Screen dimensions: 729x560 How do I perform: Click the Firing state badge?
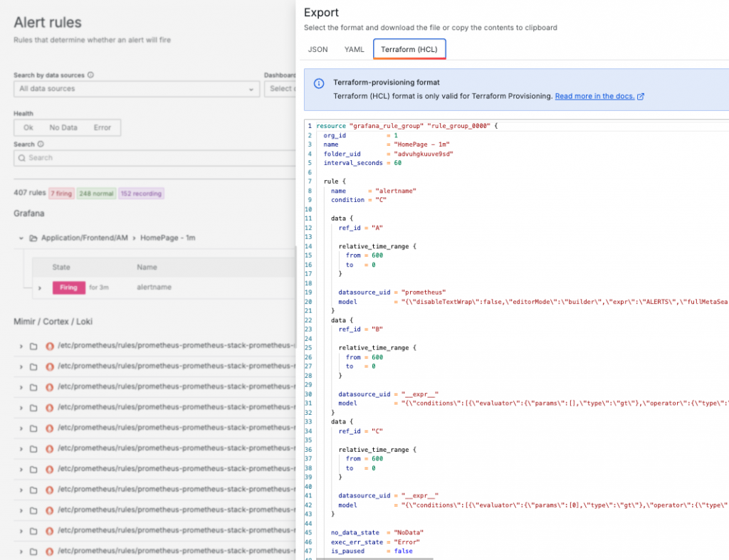click(x=68, y=287)
